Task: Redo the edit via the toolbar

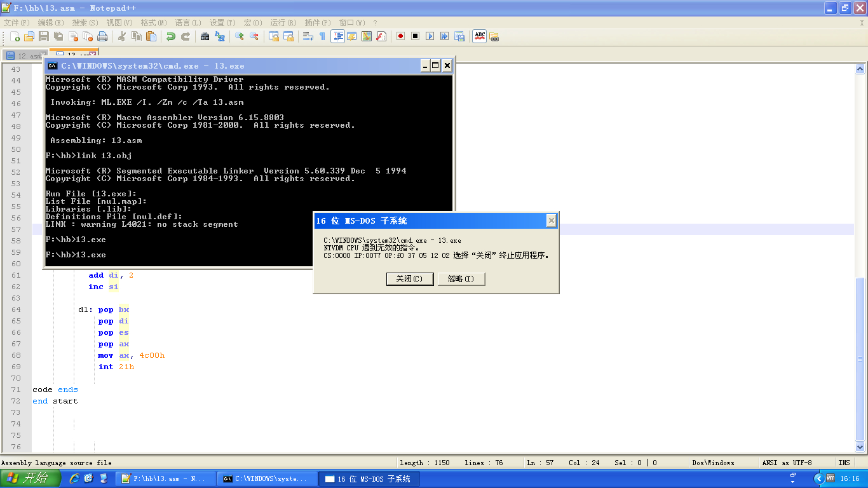Action: (186, 36)
